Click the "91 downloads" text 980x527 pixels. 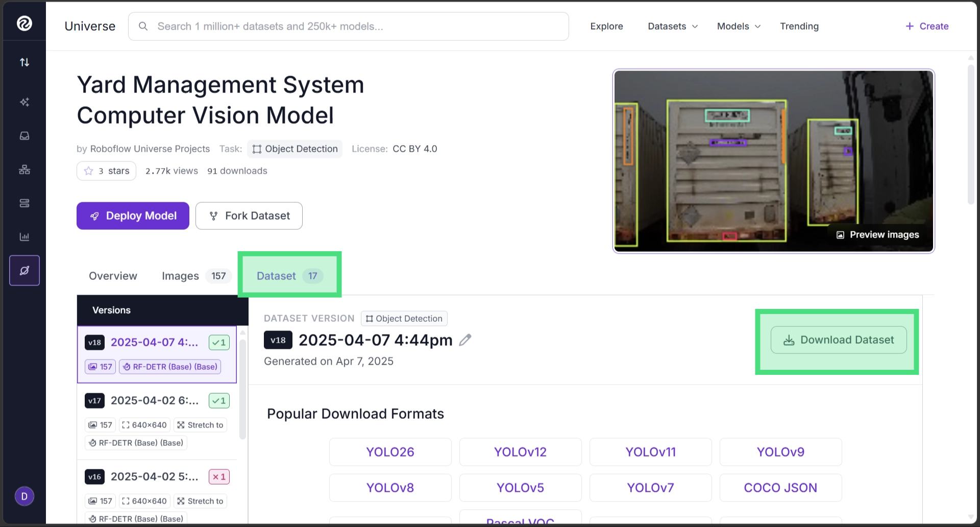237,171
